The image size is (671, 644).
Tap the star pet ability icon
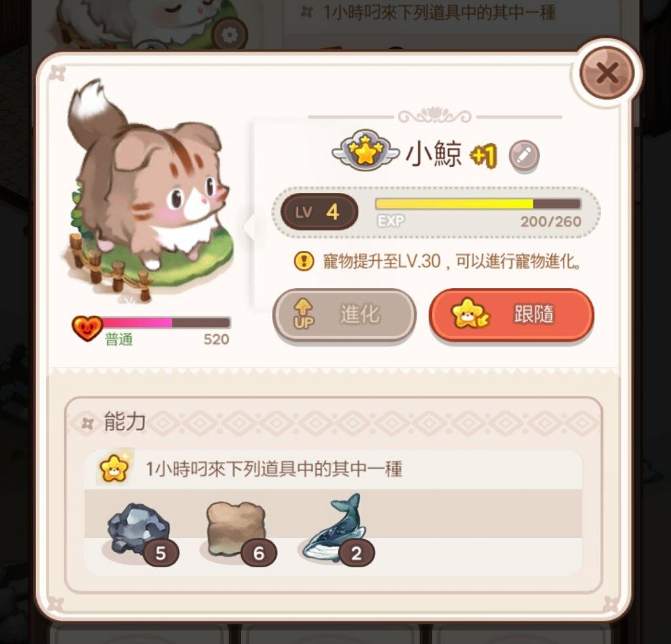(x=114, y=468)
